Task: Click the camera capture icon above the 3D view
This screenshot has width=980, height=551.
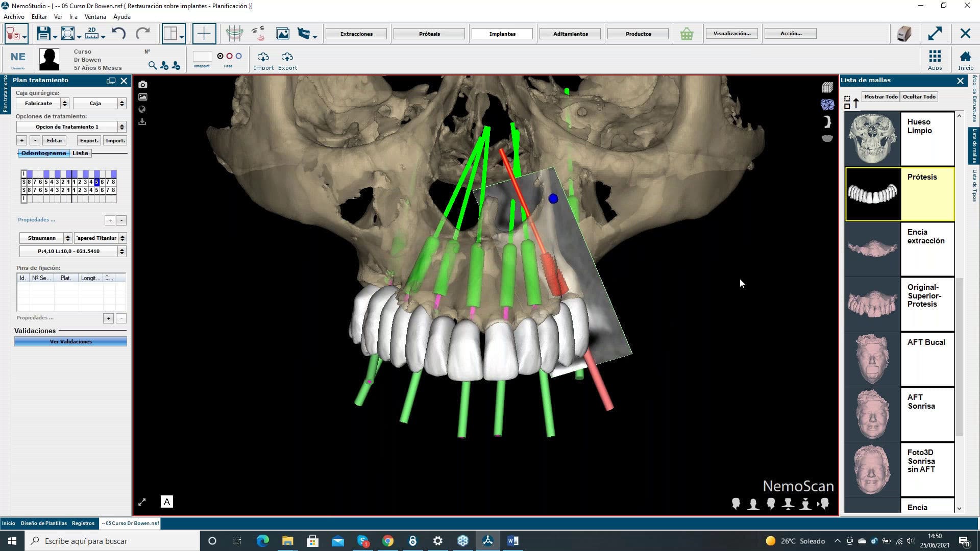Action: coord(142,84)
